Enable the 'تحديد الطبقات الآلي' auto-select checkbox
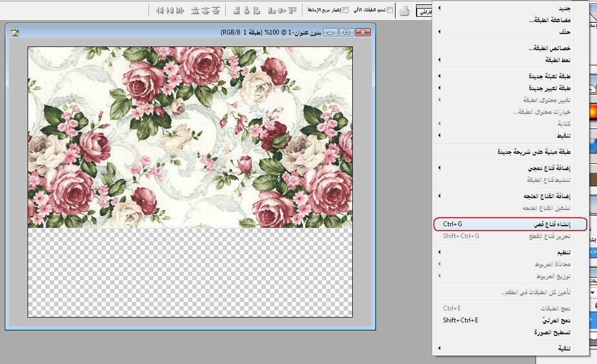This screenshot has width=597, height=364. pyautogui.click(x=390, y=10)
